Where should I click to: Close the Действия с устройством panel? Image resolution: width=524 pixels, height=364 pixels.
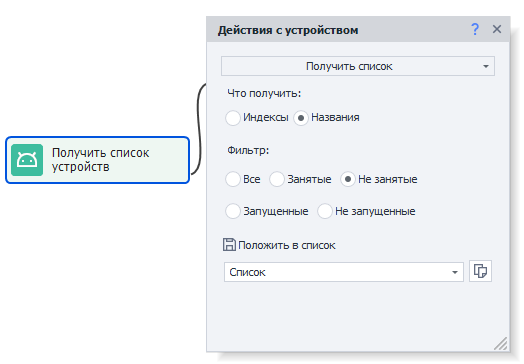[x=497, y=29]
